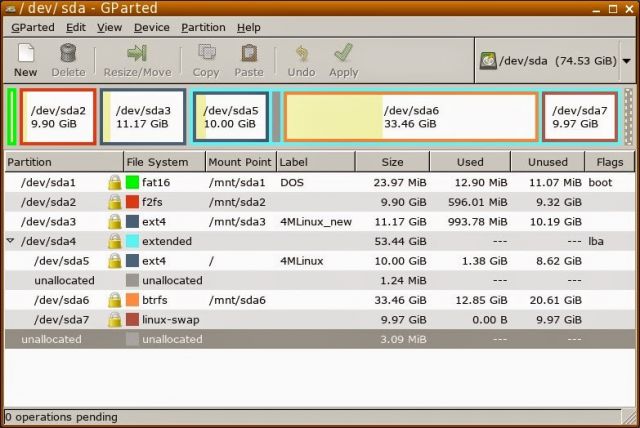Click the lock icon on /dev/sda7 row
The image size is (640, 428).
[x=115, y=319]
